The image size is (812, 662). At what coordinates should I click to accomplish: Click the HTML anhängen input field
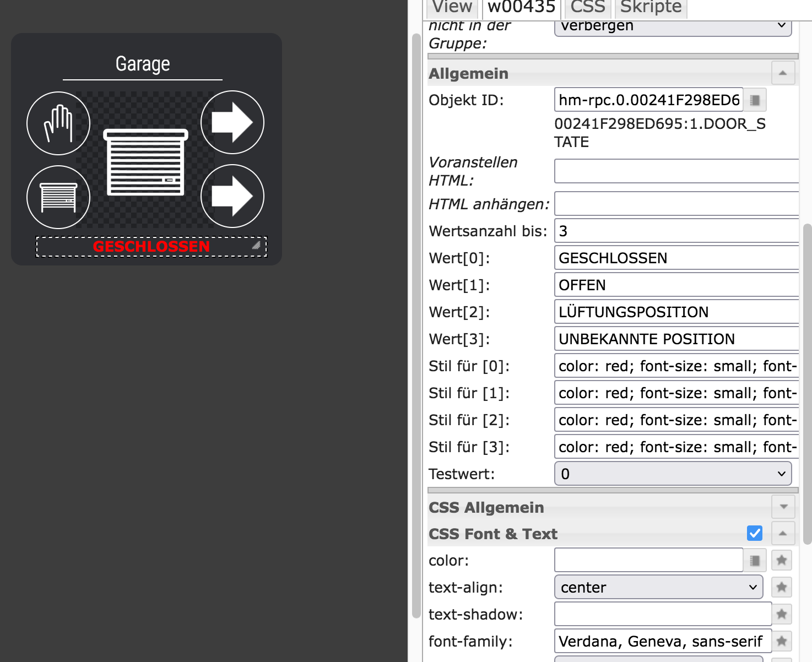point(676,204)
